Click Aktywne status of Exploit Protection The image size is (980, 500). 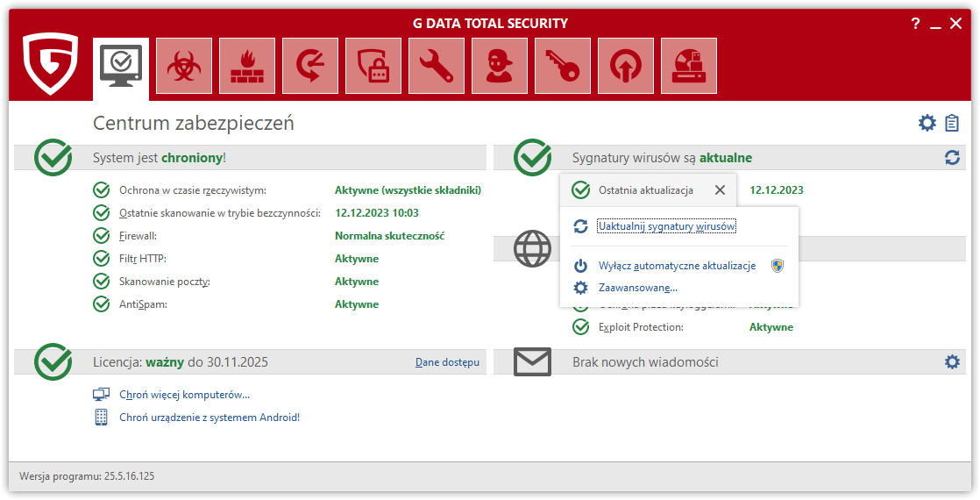click(x=771, y=327)
